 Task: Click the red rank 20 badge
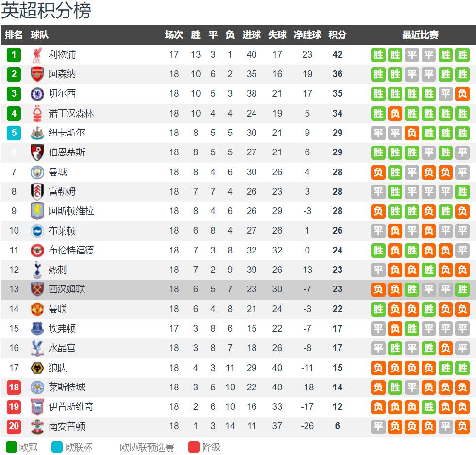14,426
